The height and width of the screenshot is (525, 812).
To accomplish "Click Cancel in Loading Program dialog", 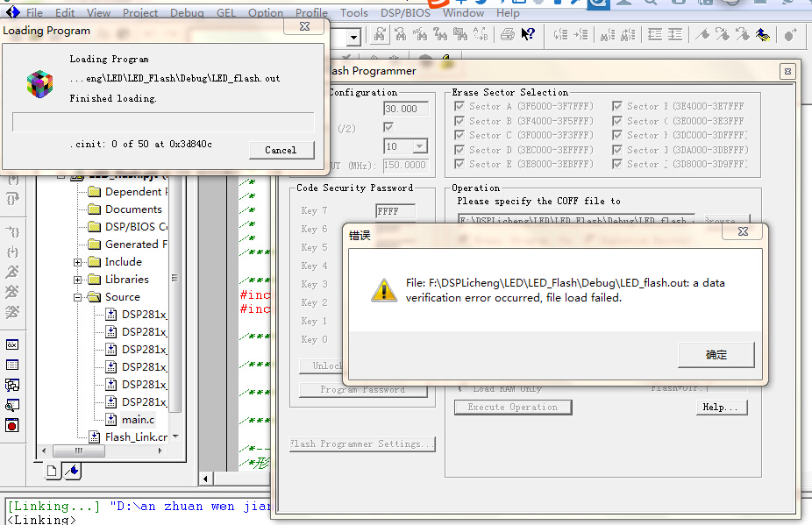I will click(281, 150).
